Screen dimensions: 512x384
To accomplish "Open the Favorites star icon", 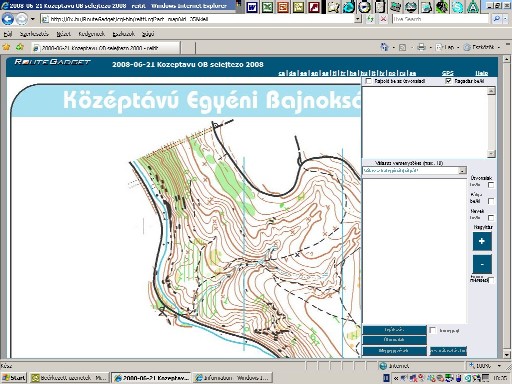I will point(6,47).
